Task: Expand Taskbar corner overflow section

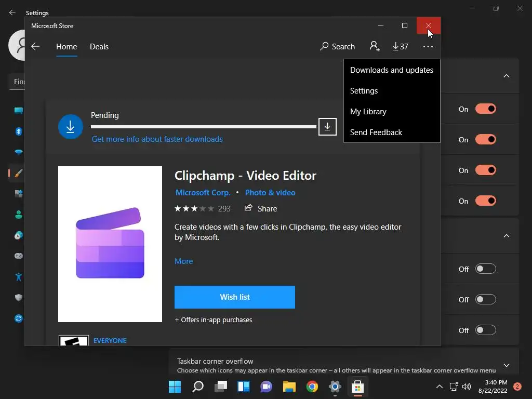Action: click(506, 365)
